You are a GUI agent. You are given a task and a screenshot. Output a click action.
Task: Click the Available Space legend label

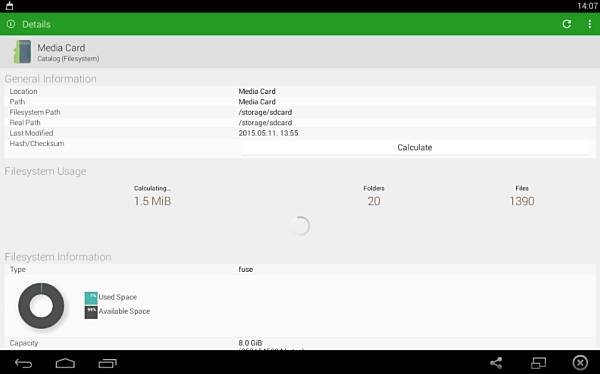click(x=124, y=311)
